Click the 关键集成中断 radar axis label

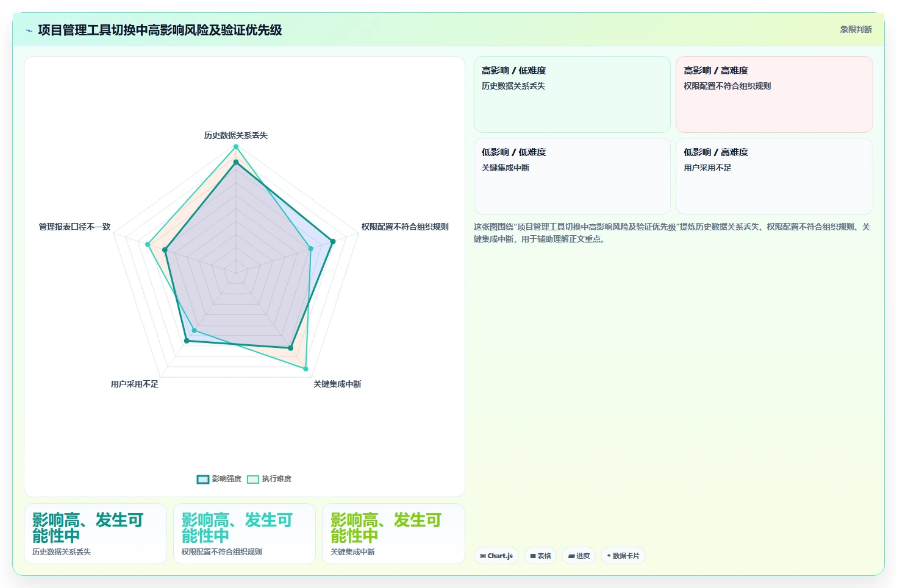[337, 384]
